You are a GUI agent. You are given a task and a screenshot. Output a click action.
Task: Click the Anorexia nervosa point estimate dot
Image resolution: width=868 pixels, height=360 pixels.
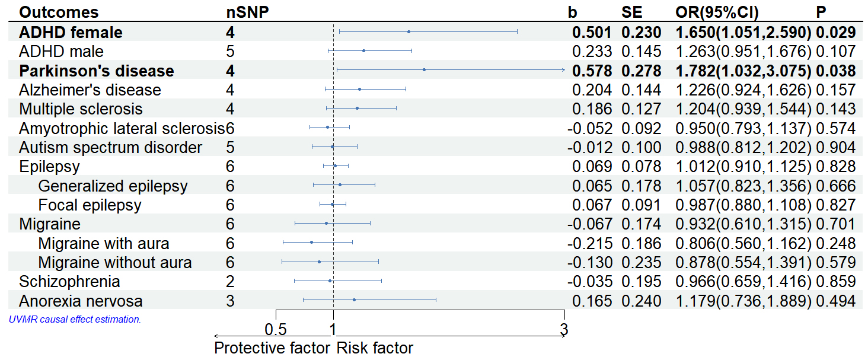pyautogui.click(x=354, y=300)
